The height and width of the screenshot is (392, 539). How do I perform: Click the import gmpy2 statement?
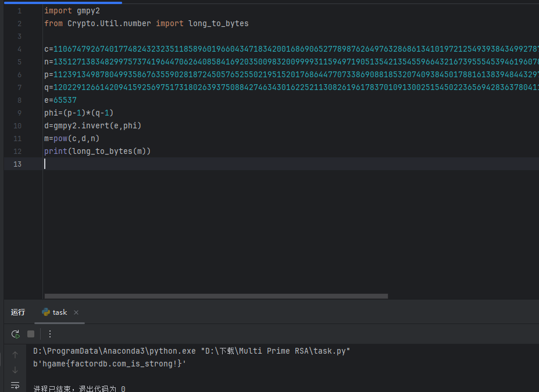click(70, 10)
